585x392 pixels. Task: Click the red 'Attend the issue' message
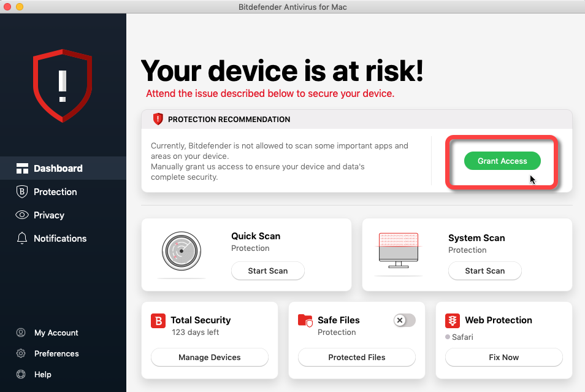270,93
